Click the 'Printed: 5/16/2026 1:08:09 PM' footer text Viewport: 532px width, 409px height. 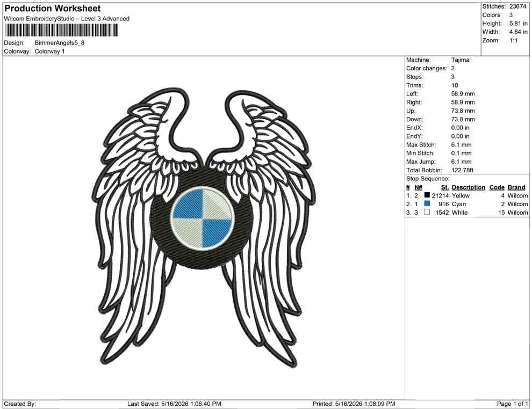click(x=354, y=404)
